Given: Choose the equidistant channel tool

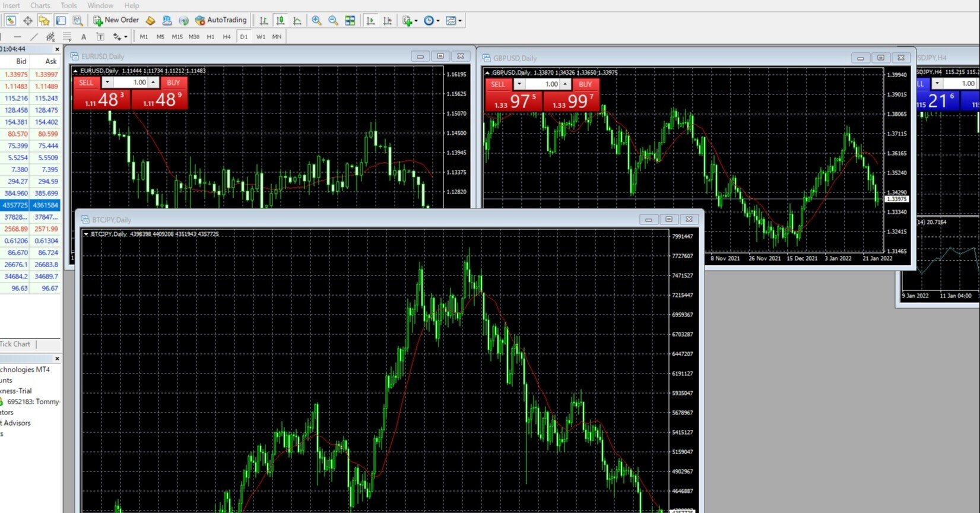Looking at the screenshot, I should (50, 37).
